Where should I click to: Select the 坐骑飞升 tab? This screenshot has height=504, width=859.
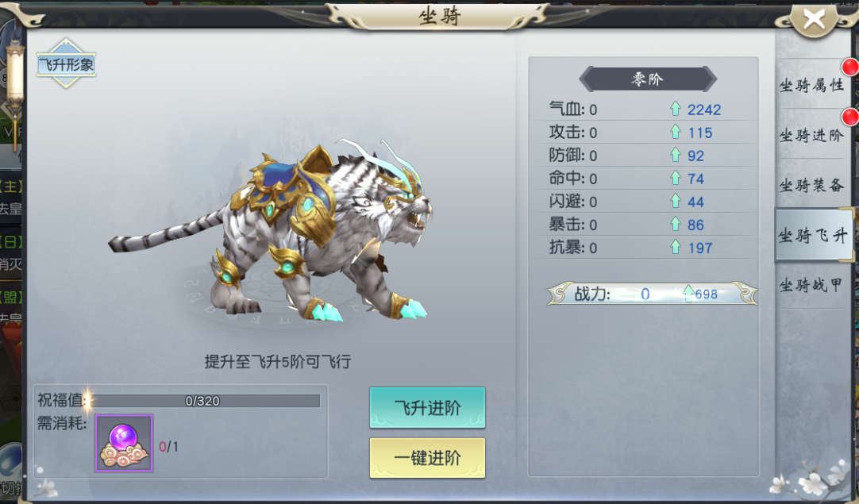(x=814, y=236)
